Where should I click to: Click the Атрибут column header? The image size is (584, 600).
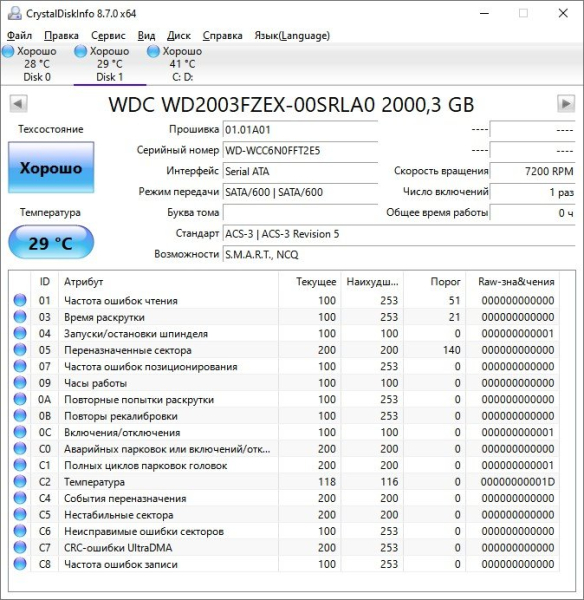click(168, 282)
